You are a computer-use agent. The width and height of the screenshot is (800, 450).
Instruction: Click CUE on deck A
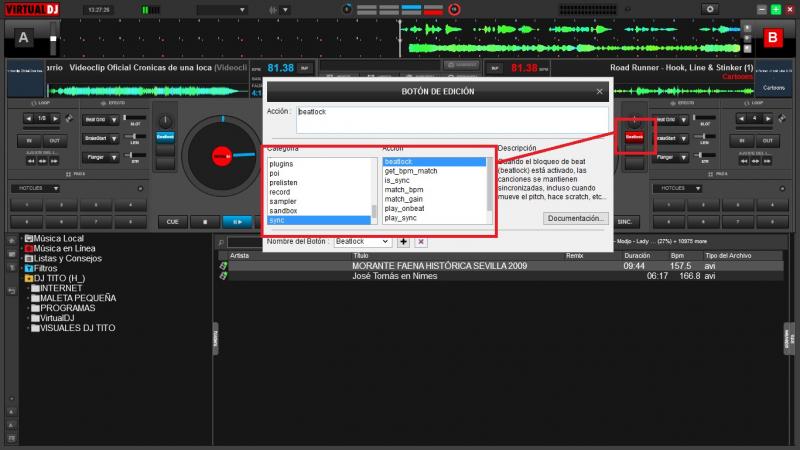pyautogui.click(x=172, y=222)
